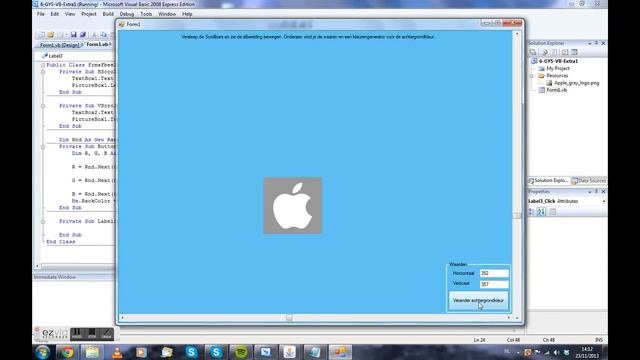Click the Save All toolbar icon
The image size is (640, 360).
[83, 35]
